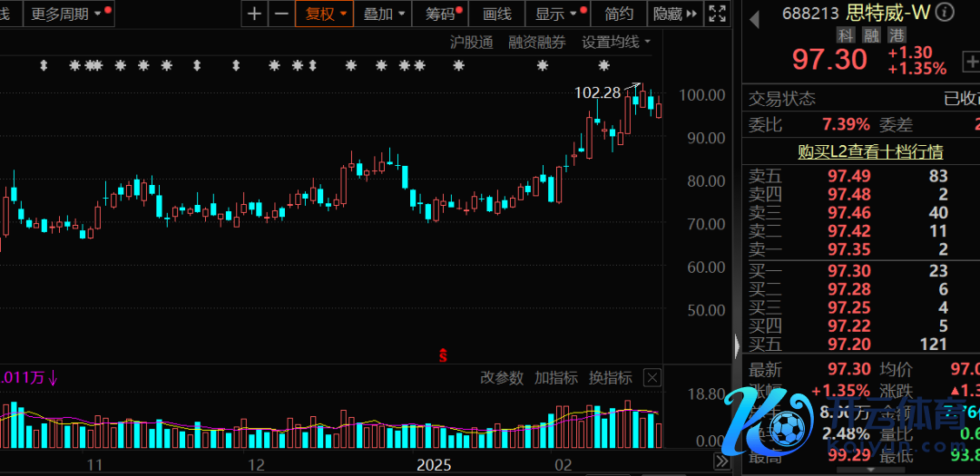Add stock to watchlist plus icon
Screen dimensions: 980x476
click(x=970, y=61)
